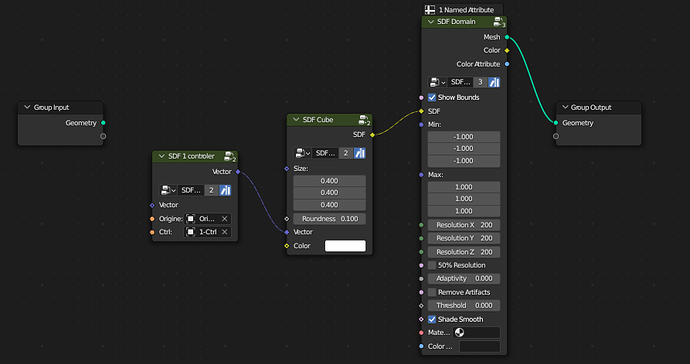
Task: Collapse the SDF 1 controler node
Action: click(x=161, y=156)
